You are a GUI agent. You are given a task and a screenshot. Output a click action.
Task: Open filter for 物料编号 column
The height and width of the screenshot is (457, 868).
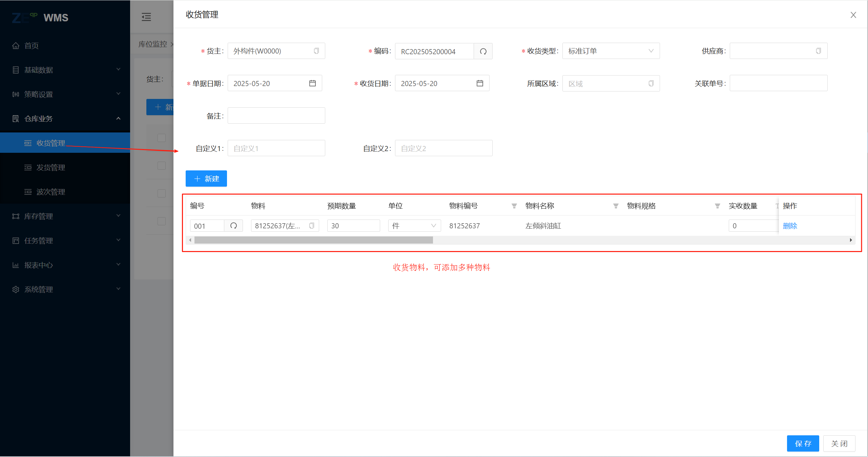pos(514,206)
